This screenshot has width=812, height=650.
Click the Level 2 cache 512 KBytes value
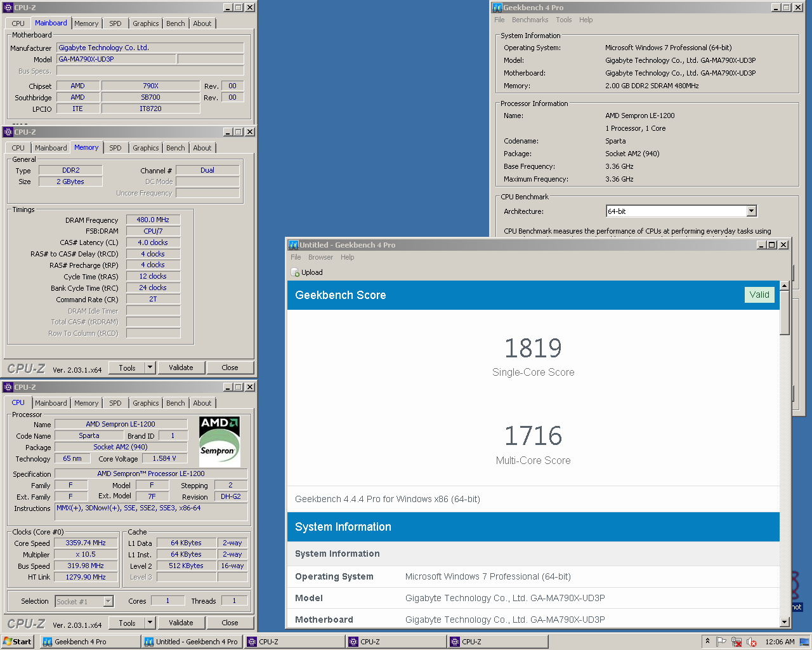point(186,566)
